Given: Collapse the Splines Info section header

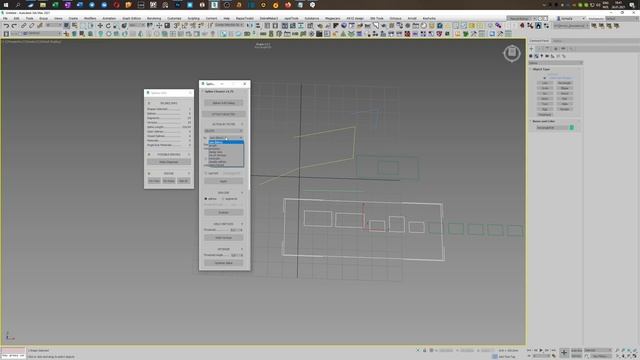Looking at the screenshot, I should 169,103.
